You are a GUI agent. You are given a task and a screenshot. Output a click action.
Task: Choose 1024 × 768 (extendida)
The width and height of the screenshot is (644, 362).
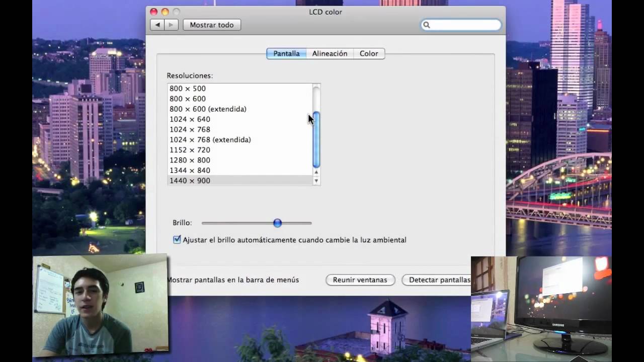(x=239, y=140)
